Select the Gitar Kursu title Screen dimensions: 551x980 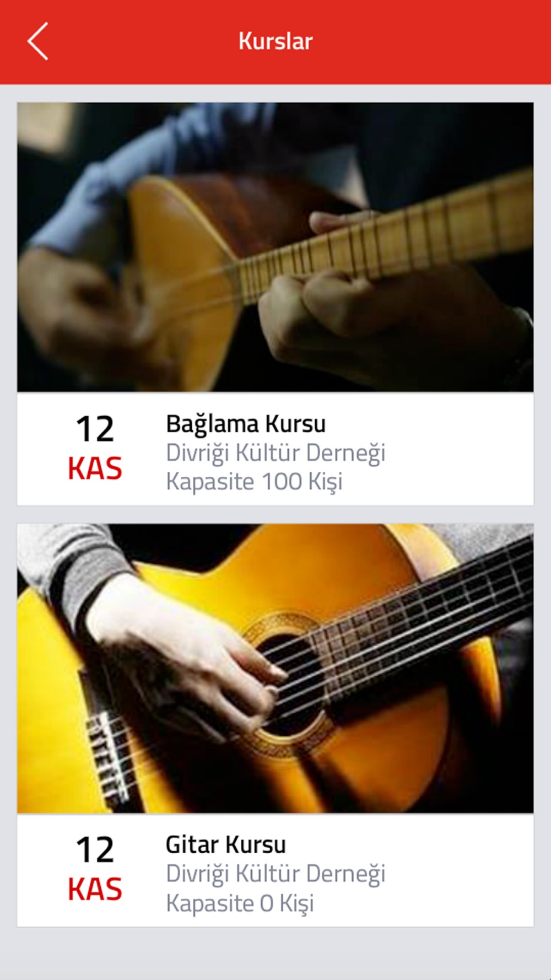click(226, 844)
